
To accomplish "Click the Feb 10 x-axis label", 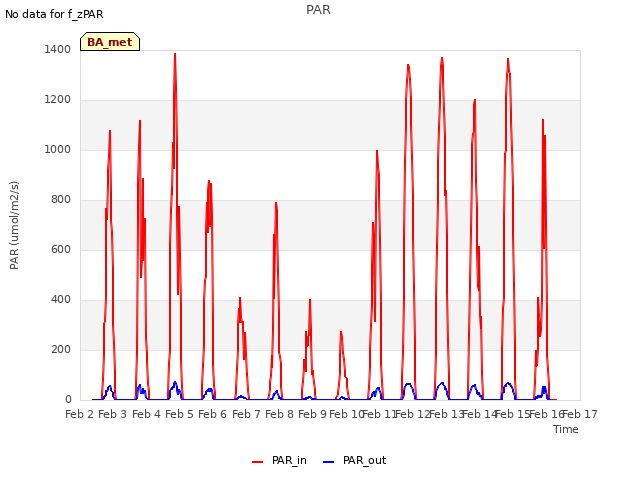I will click(x=346, y=414).
